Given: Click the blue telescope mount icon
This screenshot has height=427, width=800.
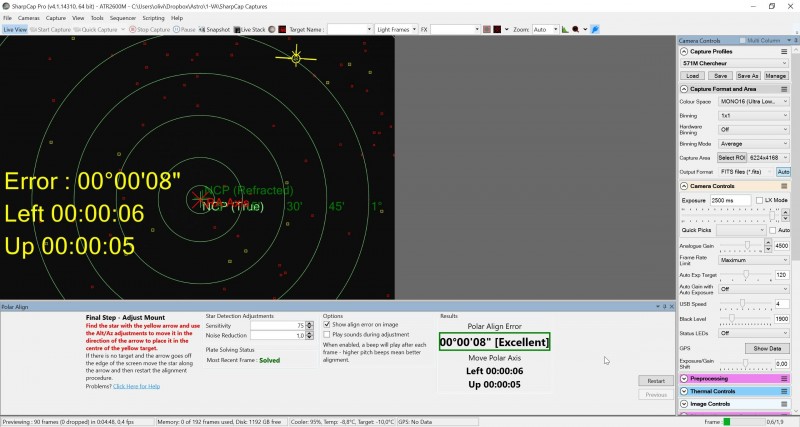Looking at the screenshot, I should click(x=595, y=30).
